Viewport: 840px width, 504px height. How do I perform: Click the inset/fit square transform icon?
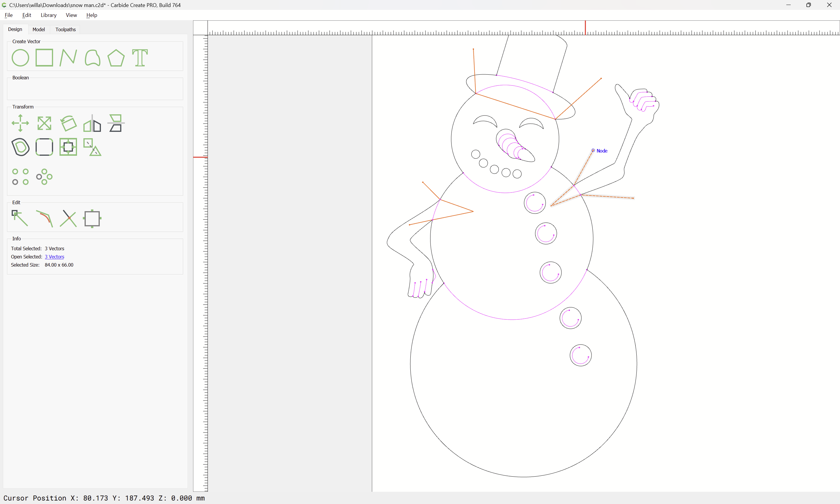point(68,147)
